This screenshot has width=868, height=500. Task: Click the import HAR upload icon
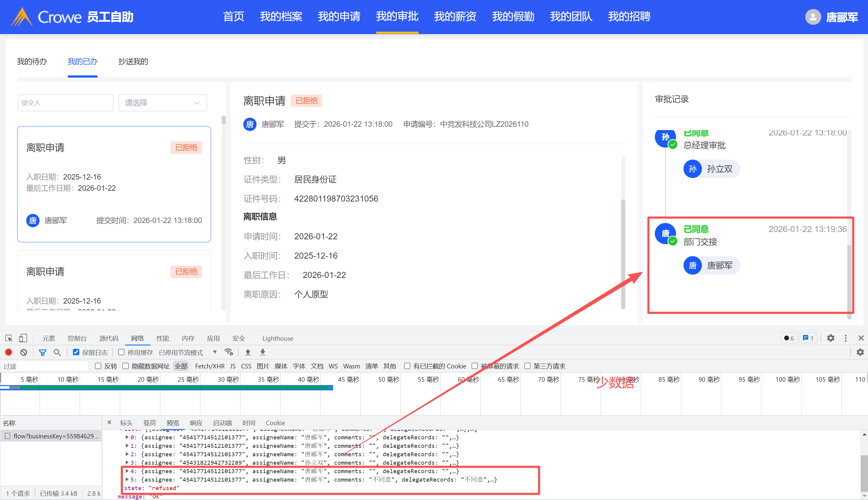[x=248, y=352]
